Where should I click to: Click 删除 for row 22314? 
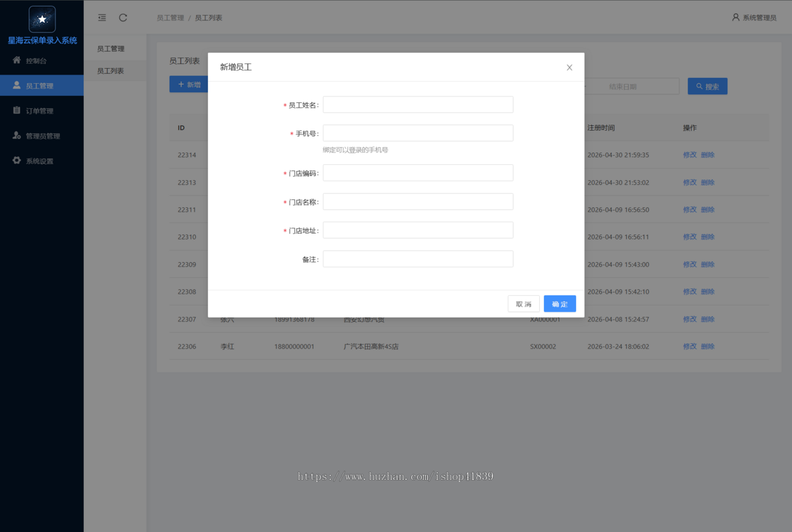coord(708,155)
